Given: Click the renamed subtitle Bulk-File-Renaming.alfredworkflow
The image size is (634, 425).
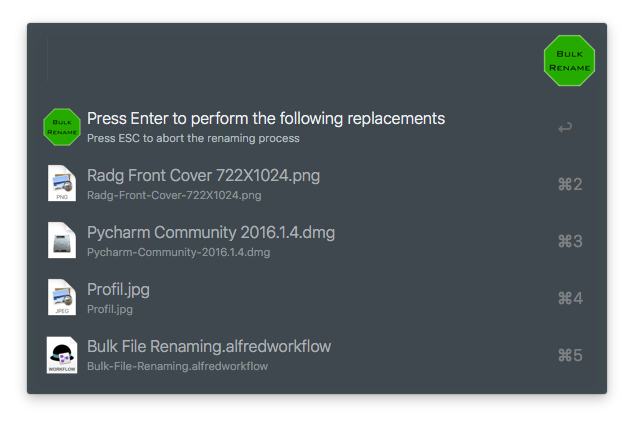Looking at the screenshot, I should [177, 367].
